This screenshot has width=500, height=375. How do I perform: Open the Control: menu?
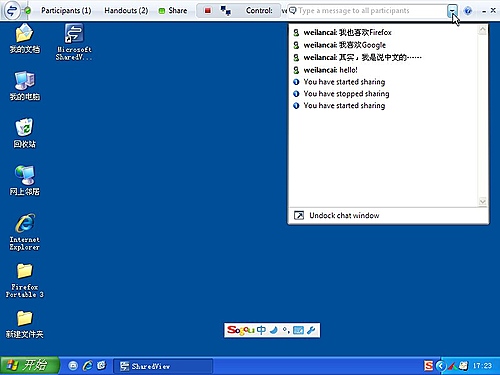(259, 10)
